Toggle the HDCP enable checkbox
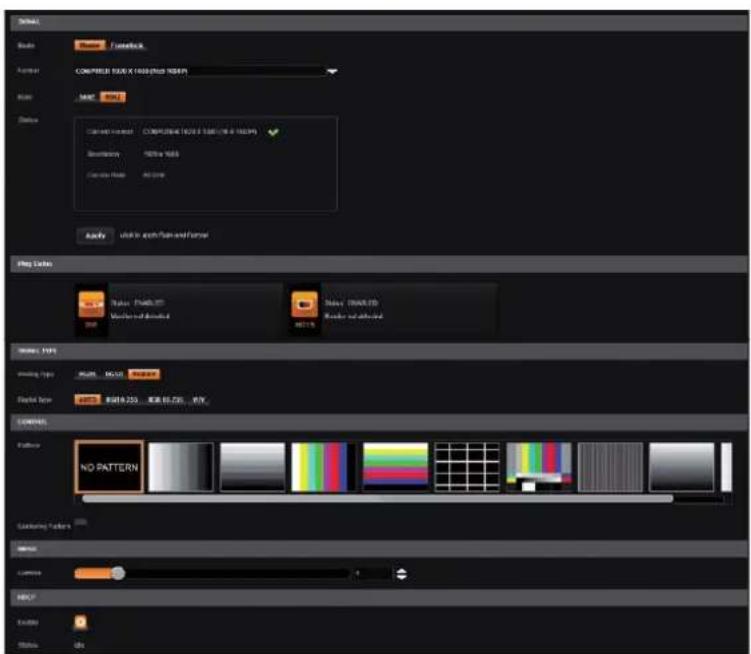751x654 pixels. [x=81, y=622]
